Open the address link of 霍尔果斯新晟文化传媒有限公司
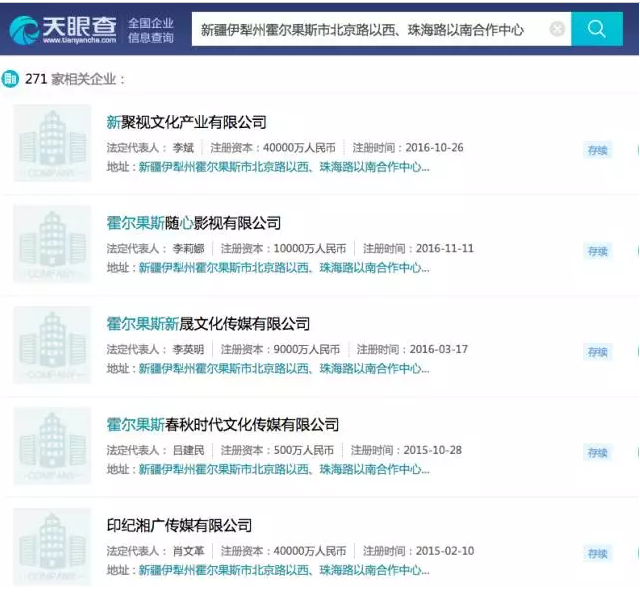 click(x=283, y=369)
